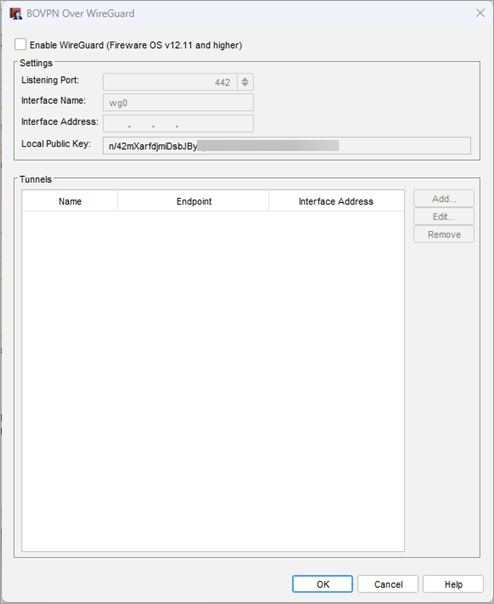494x604 pixels.
Task: Click the Add... tunnel button
Action: [x=444, y=199]
